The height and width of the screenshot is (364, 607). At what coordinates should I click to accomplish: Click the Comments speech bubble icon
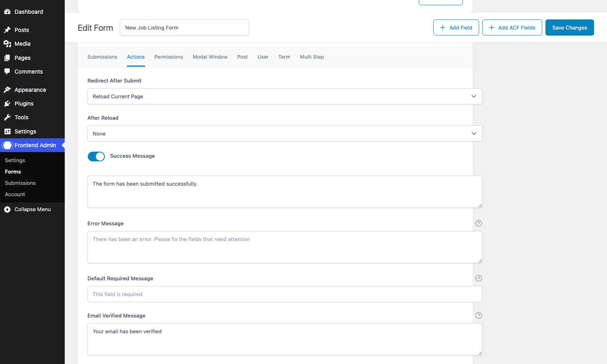click(7, 72)
